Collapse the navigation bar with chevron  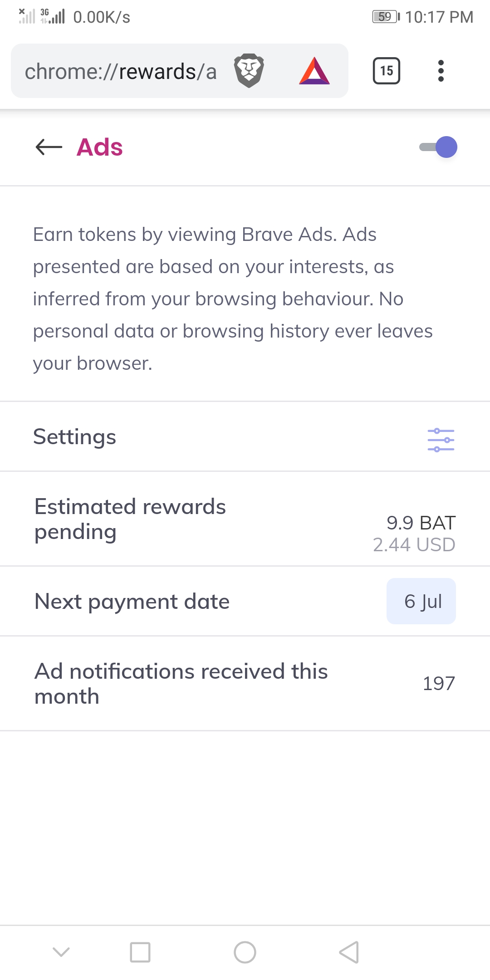61,951
